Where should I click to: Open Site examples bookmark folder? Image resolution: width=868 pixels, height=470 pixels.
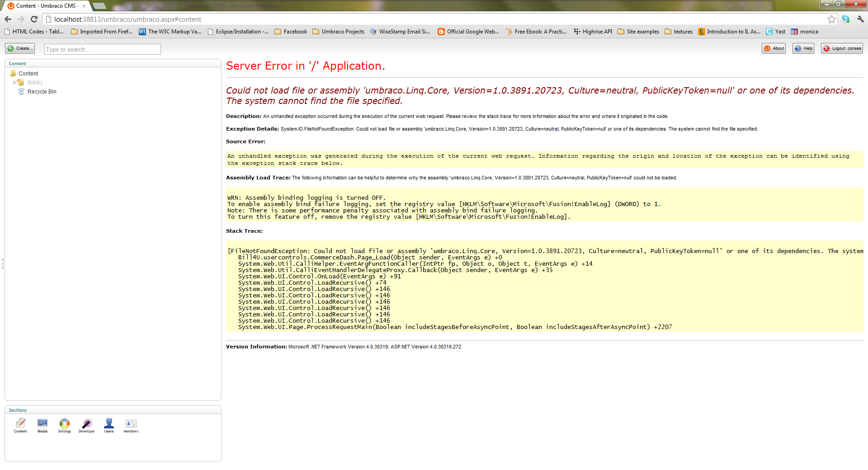coord(638,32)
